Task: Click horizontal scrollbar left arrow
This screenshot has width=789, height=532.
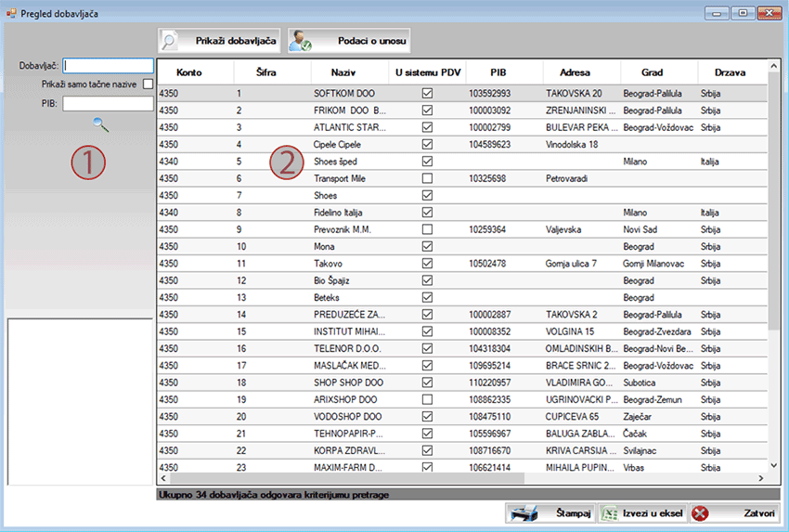Action: tap(163, 478)
